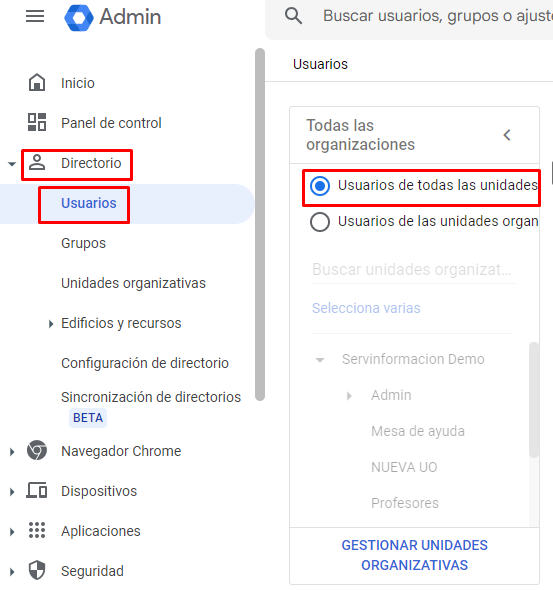This screenshot has width=553, height=590.
Task: Click the Google Admin logo
Action: 112,17
